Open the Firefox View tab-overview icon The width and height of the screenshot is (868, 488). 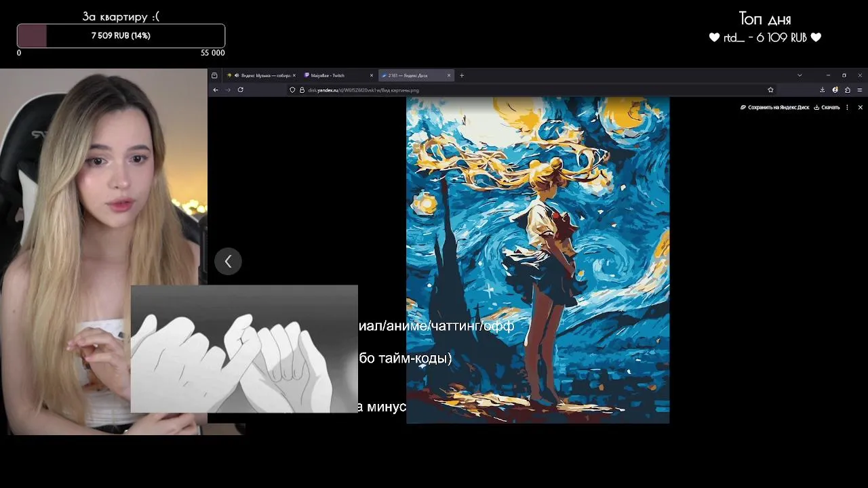point(214,75)
